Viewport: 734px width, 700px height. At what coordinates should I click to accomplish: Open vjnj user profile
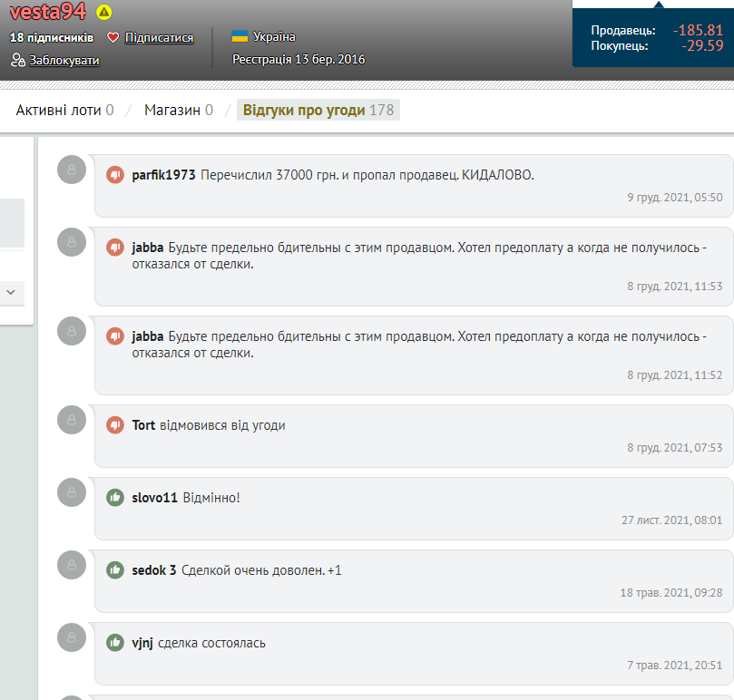(x=142, y=643)
